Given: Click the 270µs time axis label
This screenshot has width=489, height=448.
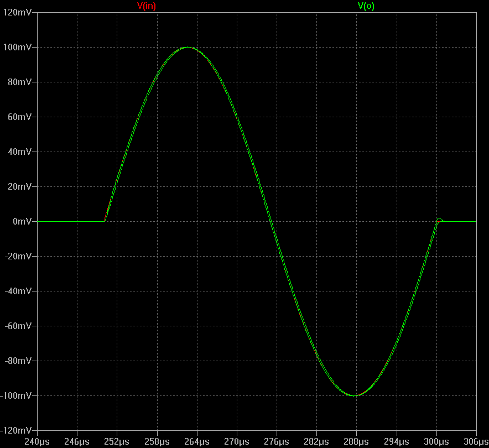Looking at the screenshot, I should coord(237,442).
